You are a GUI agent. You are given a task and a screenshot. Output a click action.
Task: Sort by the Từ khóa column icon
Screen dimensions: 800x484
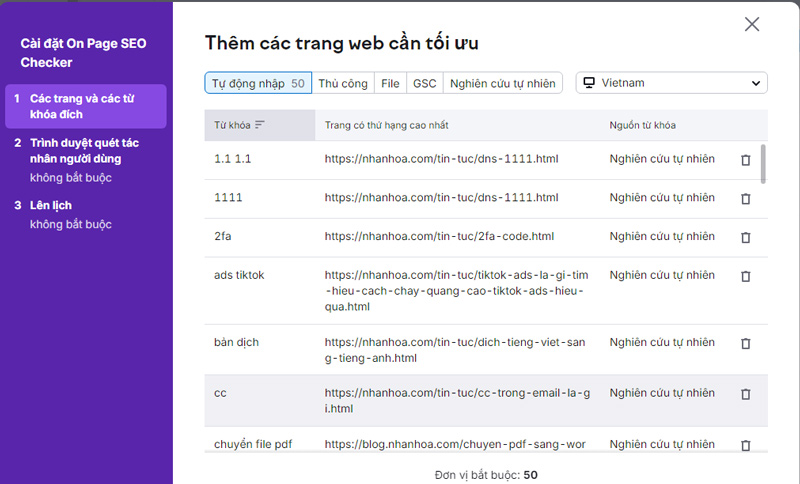[x=260, y=125]
